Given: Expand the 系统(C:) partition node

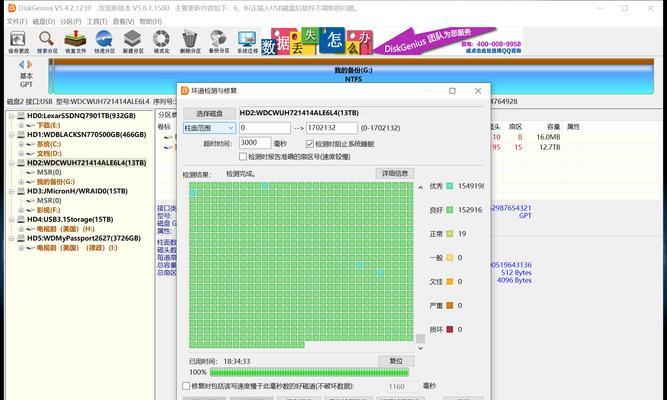Looking at the screenshot, I should click(21, 144).
